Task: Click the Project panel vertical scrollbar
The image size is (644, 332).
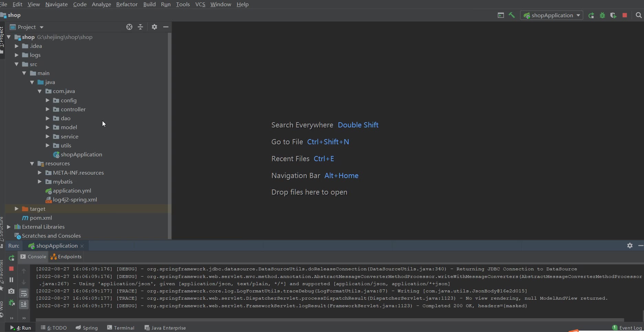Action: click(x=169, y=136)
